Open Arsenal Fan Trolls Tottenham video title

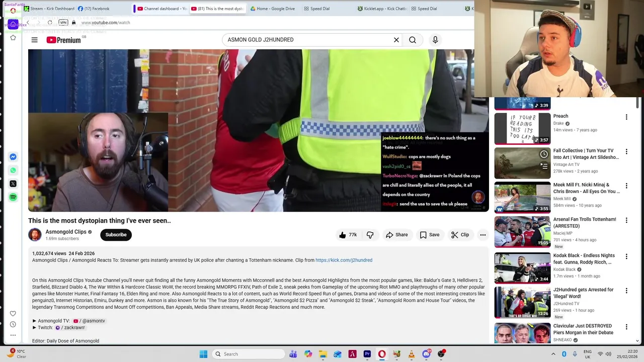point(585,223)
